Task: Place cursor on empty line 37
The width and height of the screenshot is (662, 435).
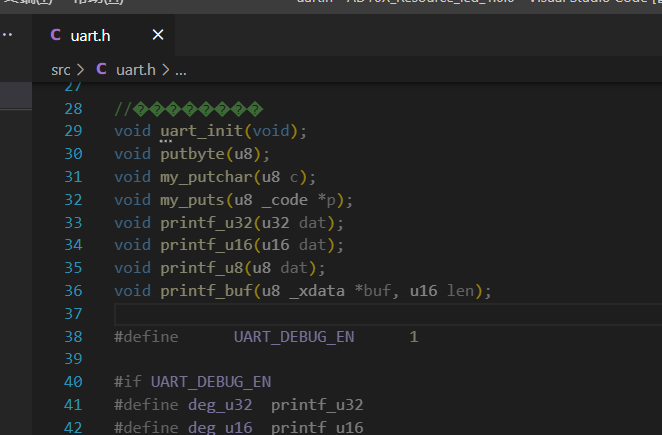Action: click(388, 314)
